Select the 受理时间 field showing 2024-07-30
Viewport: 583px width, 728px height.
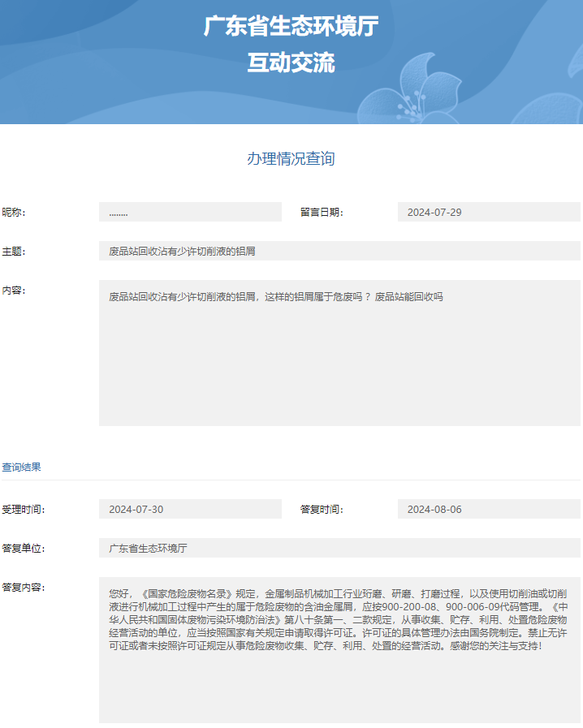pos(190,510)
